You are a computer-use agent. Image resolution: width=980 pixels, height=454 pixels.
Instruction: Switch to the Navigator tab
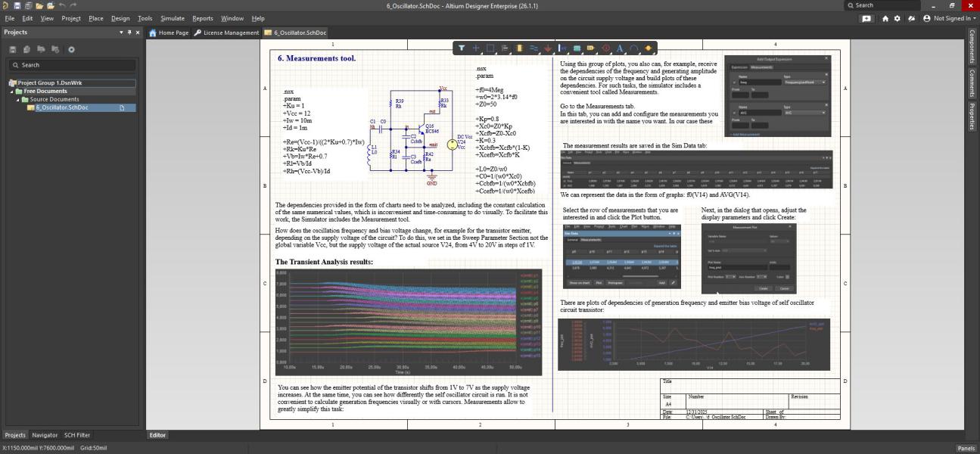[44, 435]
